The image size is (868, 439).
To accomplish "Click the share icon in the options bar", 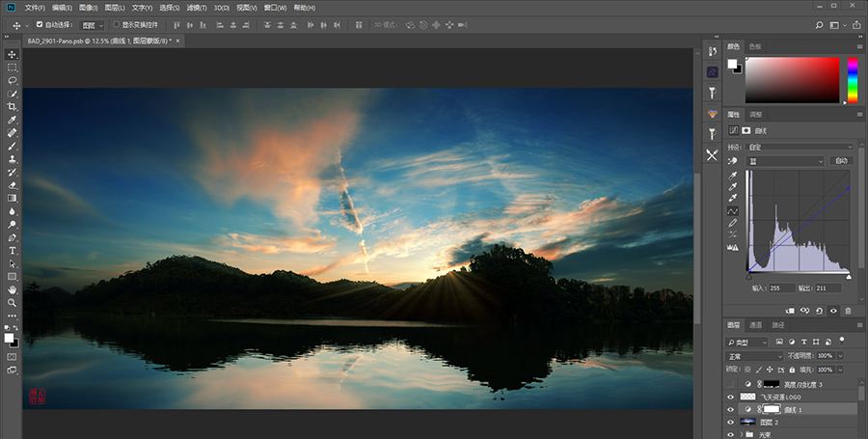I will tap(857, 25).
